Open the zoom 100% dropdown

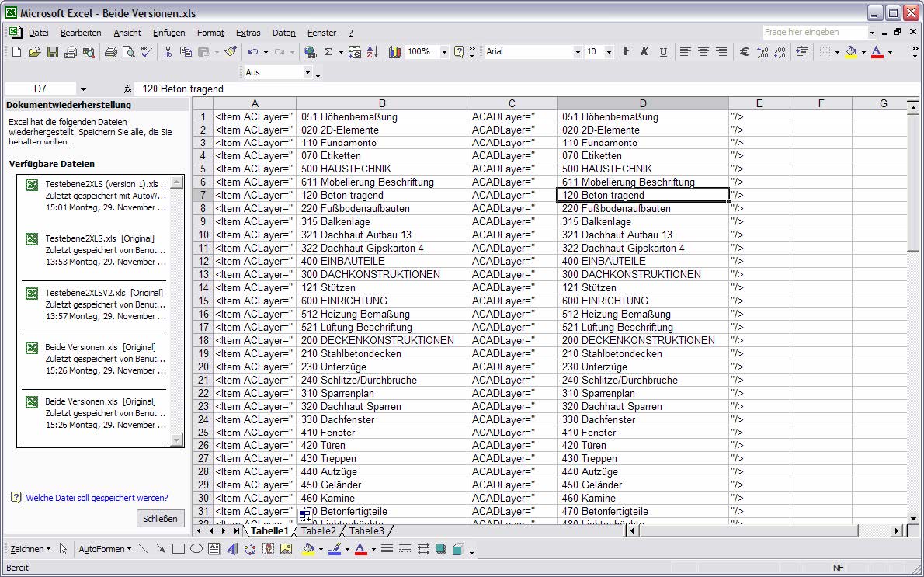point(443,53)
